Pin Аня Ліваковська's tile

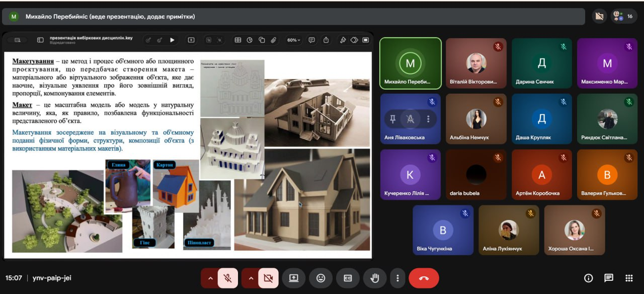coord(393,119)
